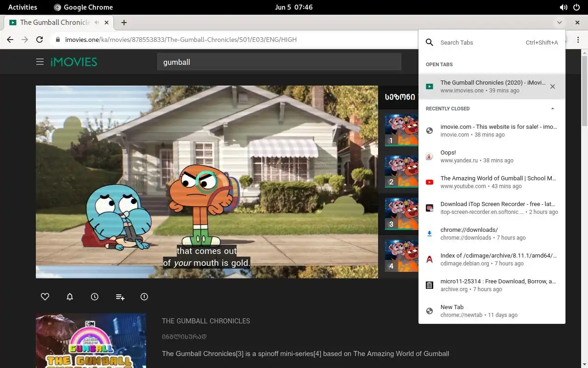Click the watch later clock icon
Image resolution: width=588 pixels, height=368 pixels.
95,297
